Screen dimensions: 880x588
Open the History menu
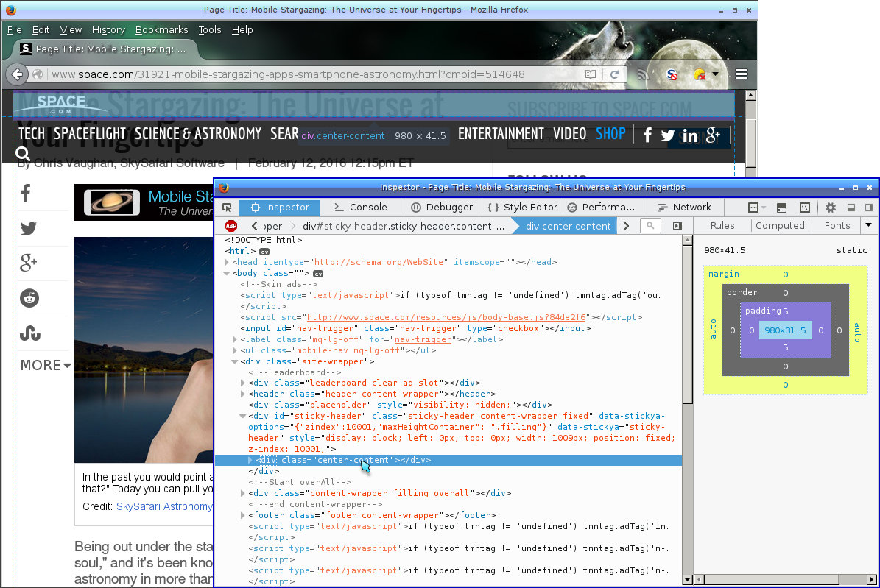(108, 29)
